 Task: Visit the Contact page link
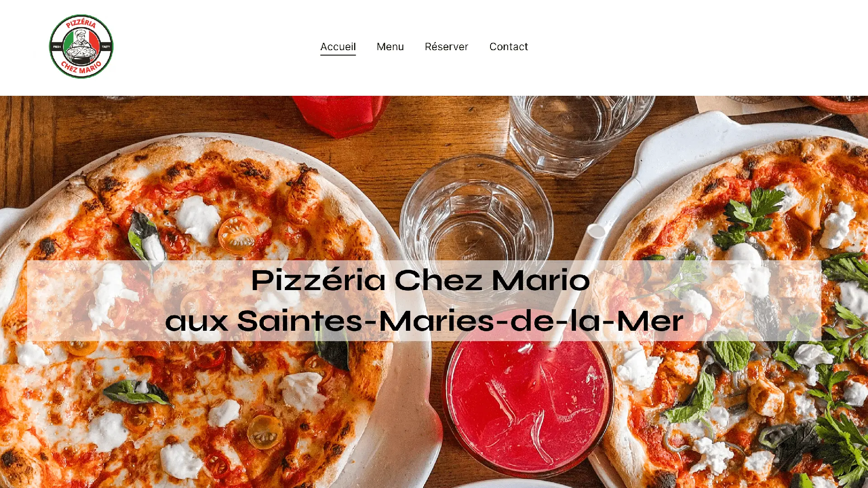[x=509, y=47]
